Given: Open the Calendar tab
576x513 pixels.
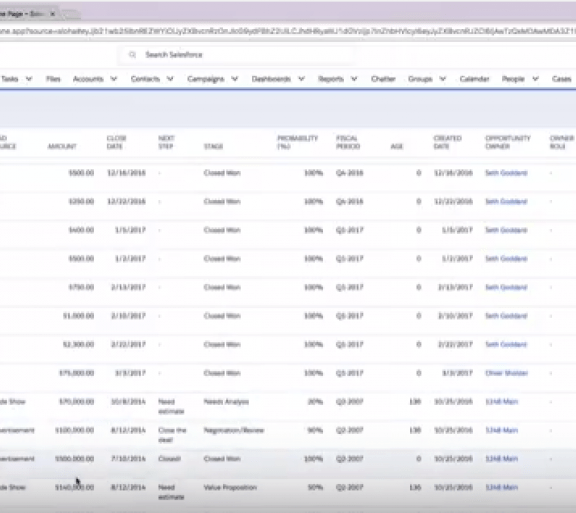Looking at the screenshot, I should coord(474,79).
